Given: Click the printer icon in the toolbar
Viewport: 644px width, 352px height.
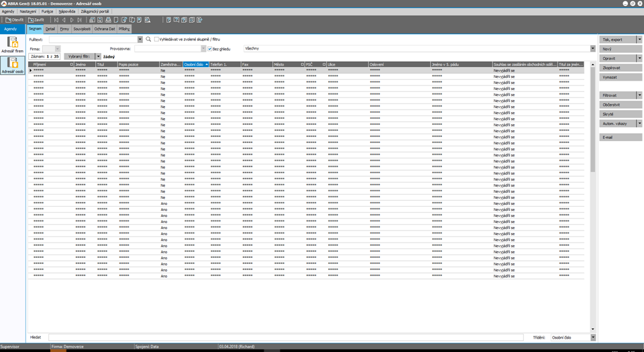Looking at the screenshot, I should coord(108,19).
